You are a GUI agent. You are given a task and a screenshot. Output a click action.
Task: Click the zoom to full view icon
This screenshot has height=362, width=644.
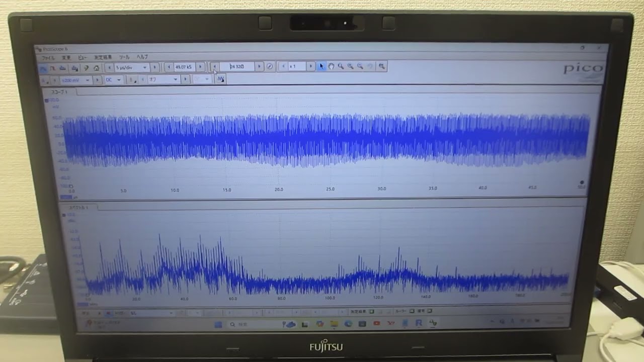[382, 66]
